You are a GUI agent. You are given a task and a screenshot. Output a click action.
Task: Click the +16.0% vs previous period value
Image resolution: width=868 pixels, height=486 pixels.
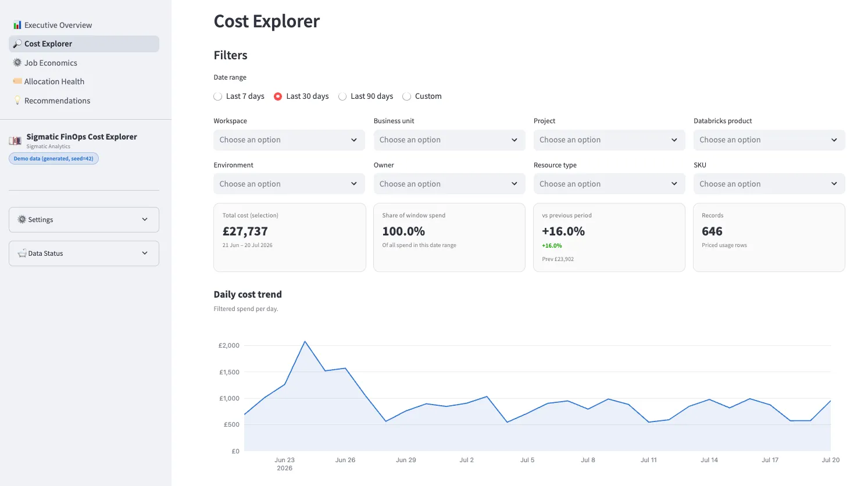click(x=563, y=231)
